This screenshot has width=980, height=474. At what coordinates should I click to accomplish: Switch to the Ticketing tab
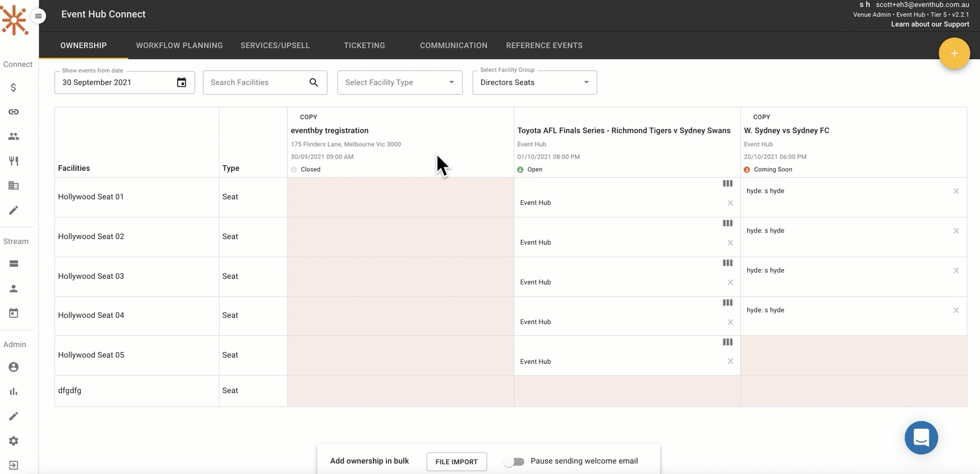365,45
